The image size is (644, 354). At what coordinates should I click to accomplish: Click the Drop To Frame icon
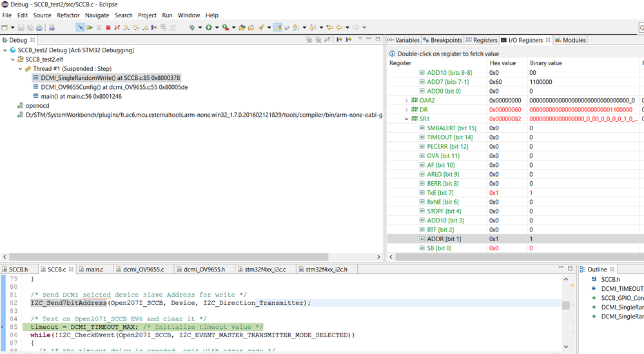[x=163, y=28]
